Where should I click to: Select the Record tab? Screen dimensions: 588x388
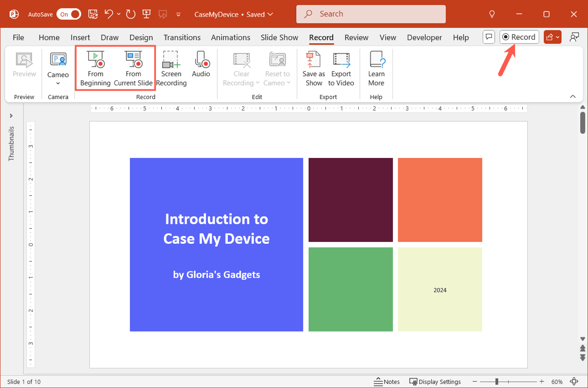point(321,37)
